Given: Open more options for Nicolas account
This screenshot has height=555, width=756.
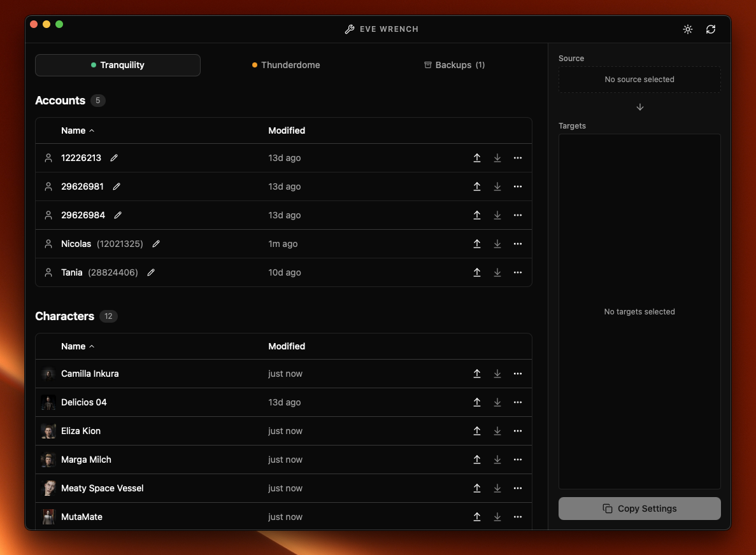Looking at the screenshot, I should point(517,244).
